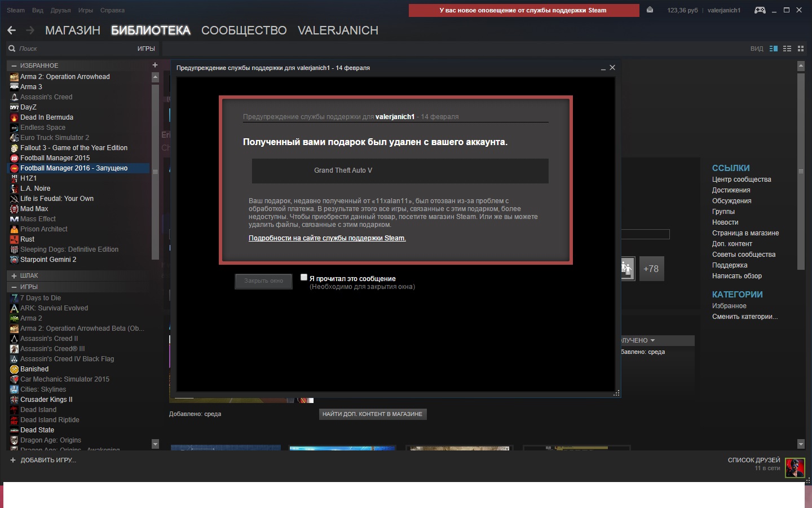Open the Справка menu
This screenshot has width=812, height=508.
tap(112, 10)
